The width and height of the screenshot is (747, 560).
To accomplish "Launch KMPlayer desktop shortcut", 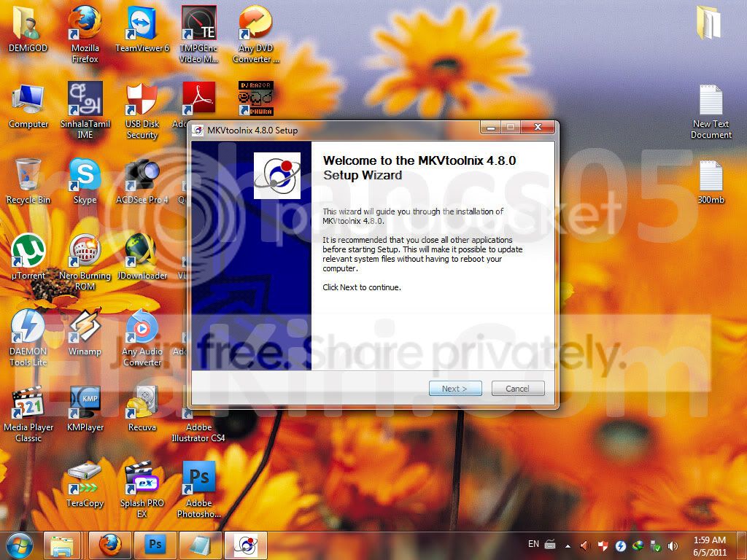I will click(85, 408).
